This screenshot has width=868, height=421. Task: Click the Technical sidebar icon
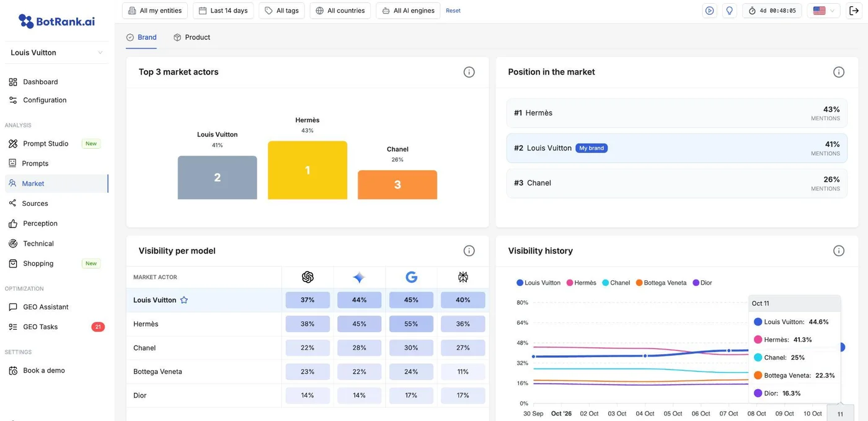(12, 244)
